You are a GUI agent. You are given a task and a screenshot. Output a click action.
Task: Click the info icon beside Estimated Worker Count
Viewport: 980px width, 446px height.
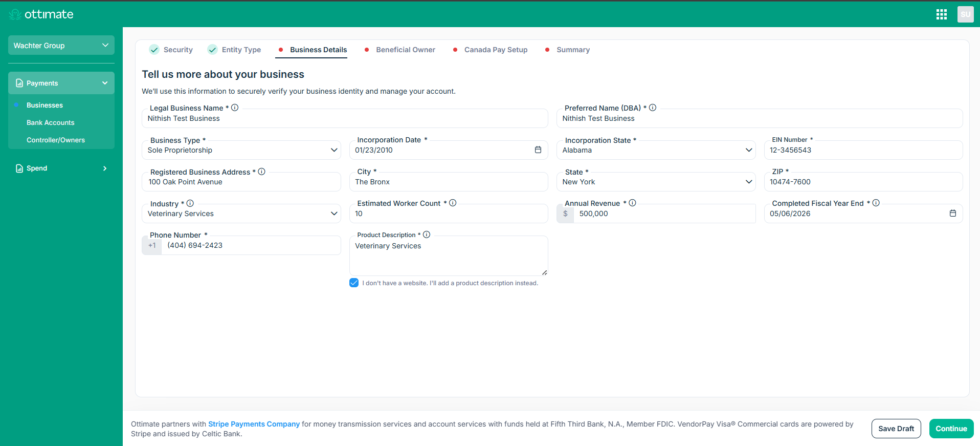point(453,203)
